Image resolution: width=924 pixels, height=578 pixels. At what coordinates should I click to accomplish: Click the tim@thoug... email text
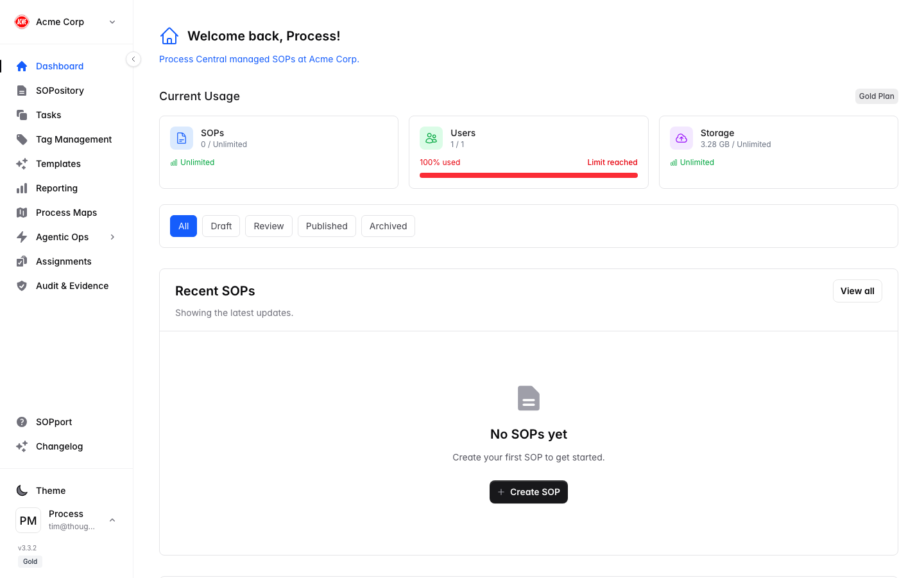coord(72,527)
